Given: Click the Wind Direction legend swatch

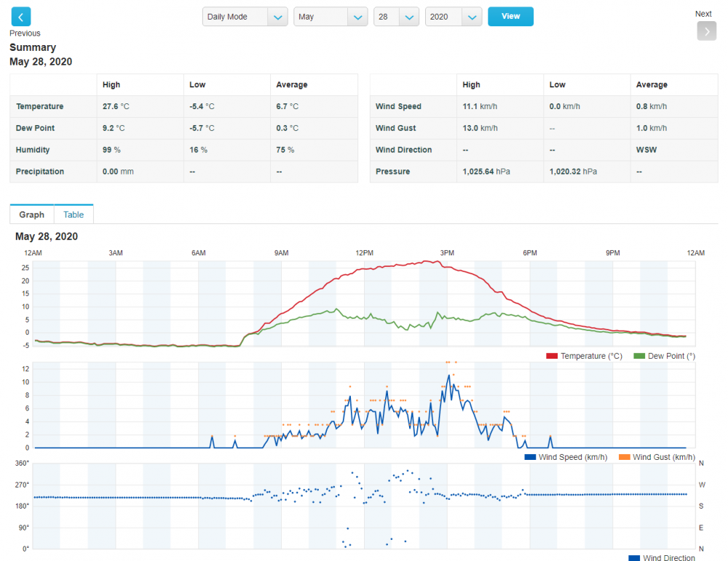Looking at the screenshot, I should coord(634,558).
